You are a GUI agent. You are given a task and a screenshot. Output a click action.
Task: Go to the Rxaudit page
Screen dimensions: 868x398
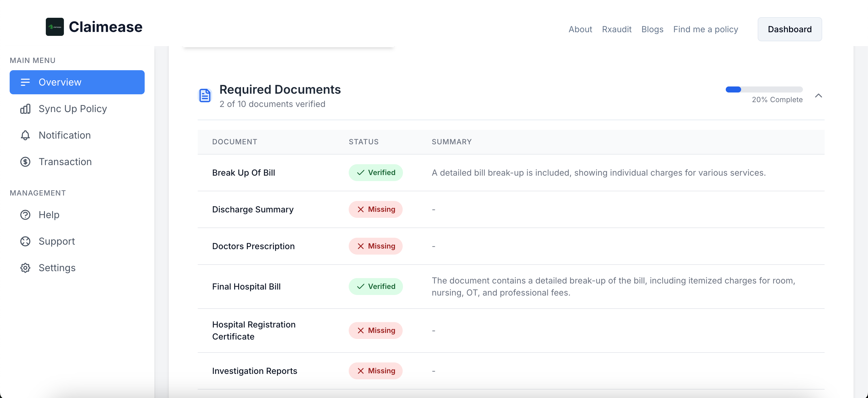(x=616, y=29)
